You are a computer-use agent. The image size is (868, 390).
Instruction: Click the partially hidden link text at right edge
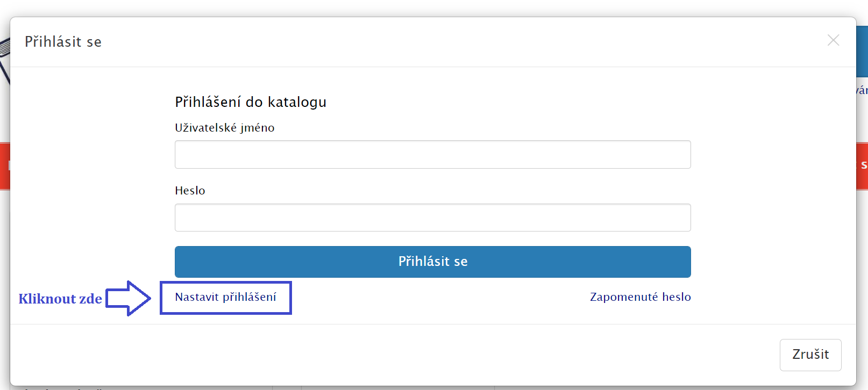pos(862,90)
